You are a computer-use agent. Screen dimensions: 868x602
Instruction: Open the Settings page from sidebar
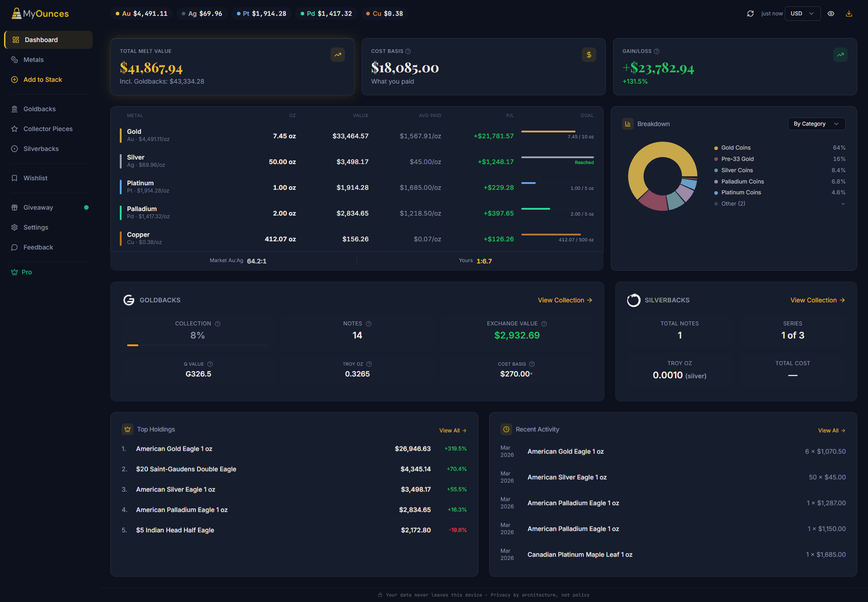tap(35, 227)
